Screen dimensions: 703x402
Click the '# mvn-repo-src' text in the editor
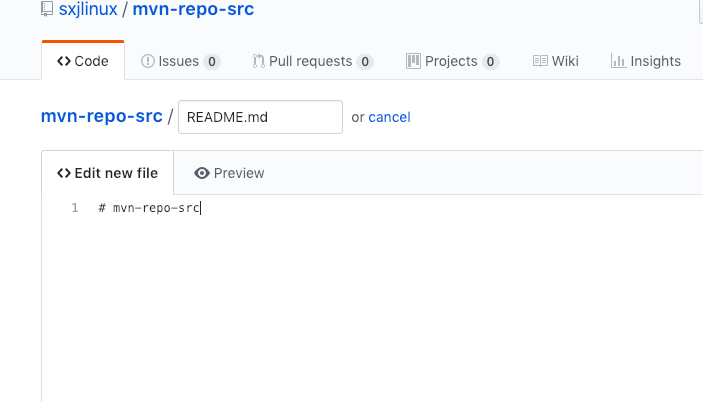[x=150, y=208]
